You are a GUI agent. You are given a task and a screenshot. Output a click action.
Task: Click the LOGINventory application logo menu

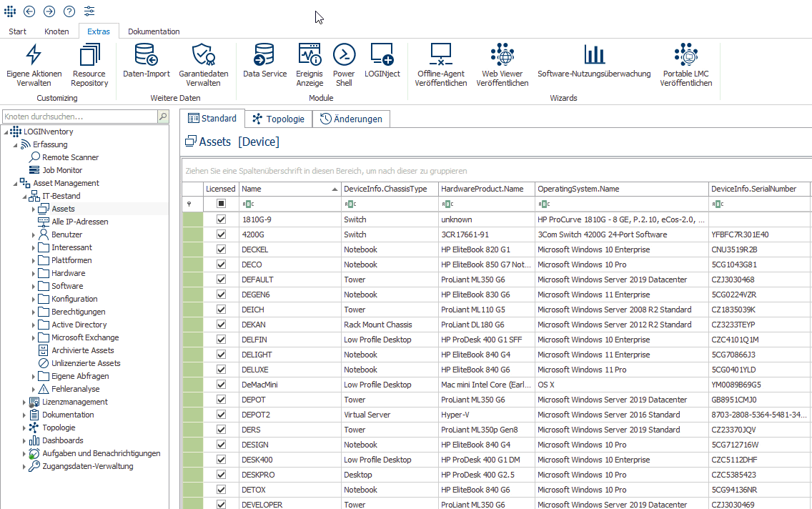tap(10, 11)
